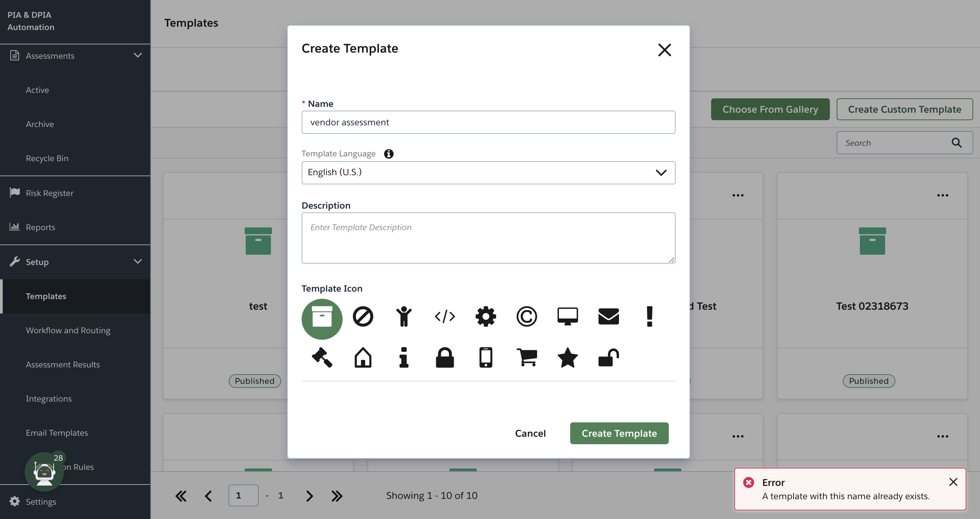Viewport: 980px width, 519px height.
Task: Select the gavel template icon
Action: point(321,357)
